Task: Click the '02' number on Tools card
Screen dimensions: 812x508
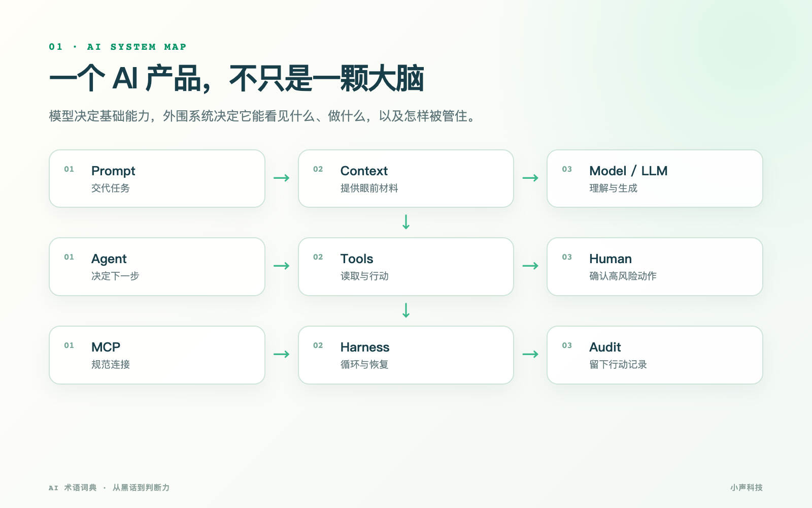Action: (318, 257)
